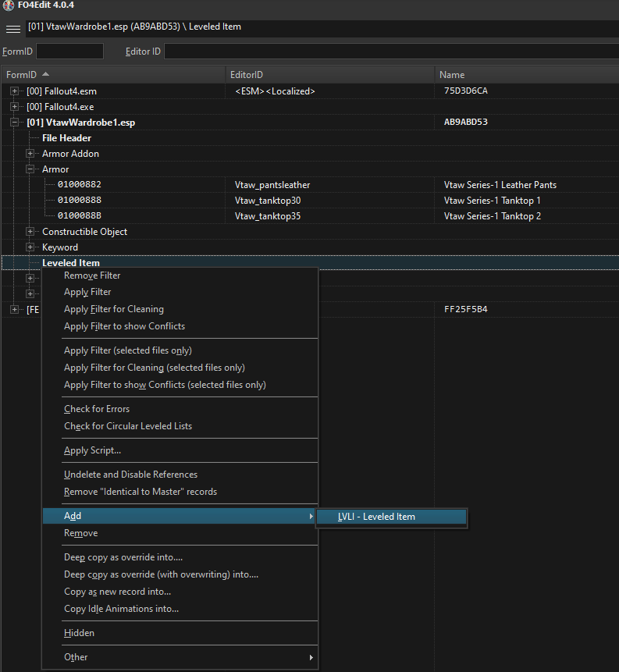The height and width of the screenshot is (672, 619).
Task: Expand the Keyword group
Action: [x=30, y=247]
